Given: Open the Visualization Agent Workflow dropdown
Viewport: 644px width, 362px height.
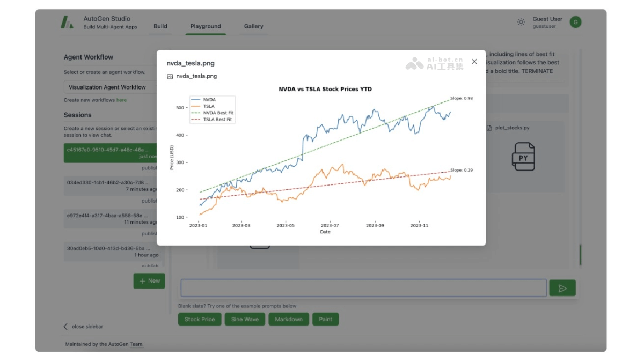Looking at the screenshot, I should pos(110,87).
